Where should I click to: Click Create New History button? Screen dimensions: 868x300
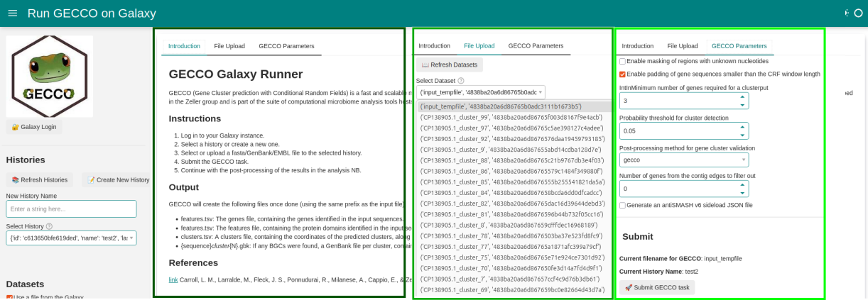118,180
